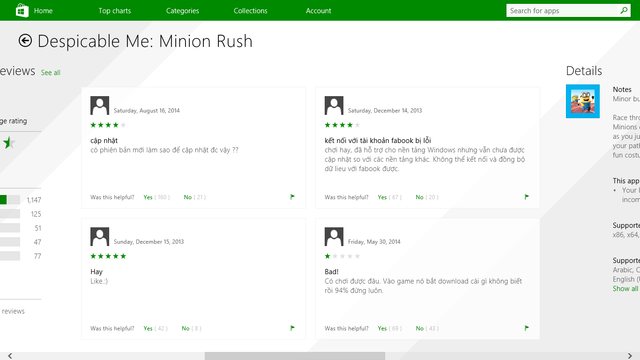Click review title 'Bad!'
Image resolution: width=640 pixels, height=360 pixels.
click(331, 271)
